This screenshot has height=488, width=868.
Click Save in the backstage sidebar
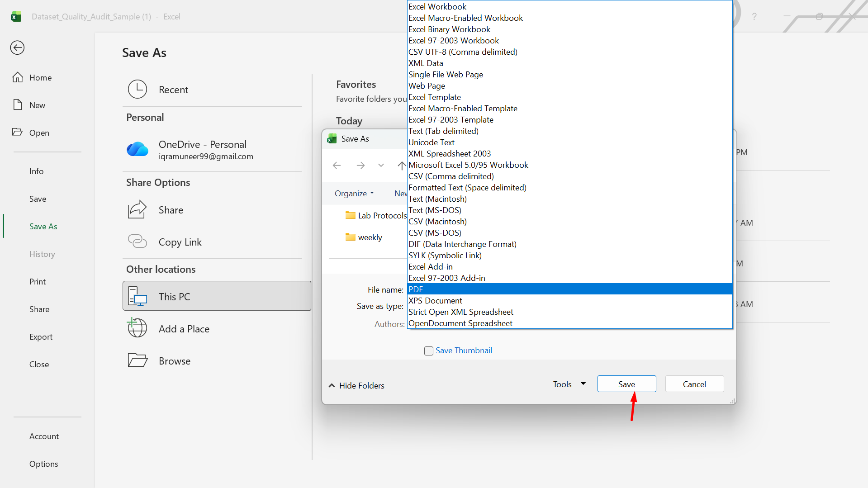click(38, 199)
